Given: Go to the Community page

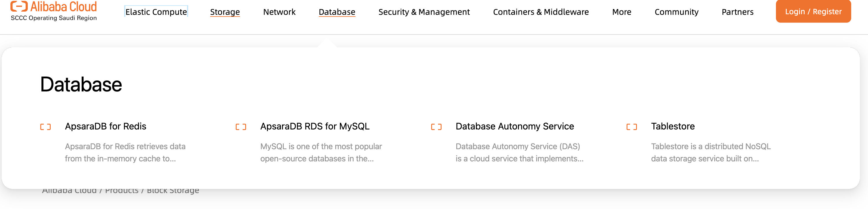Looking at the screenshot, I should coord(676,12).
